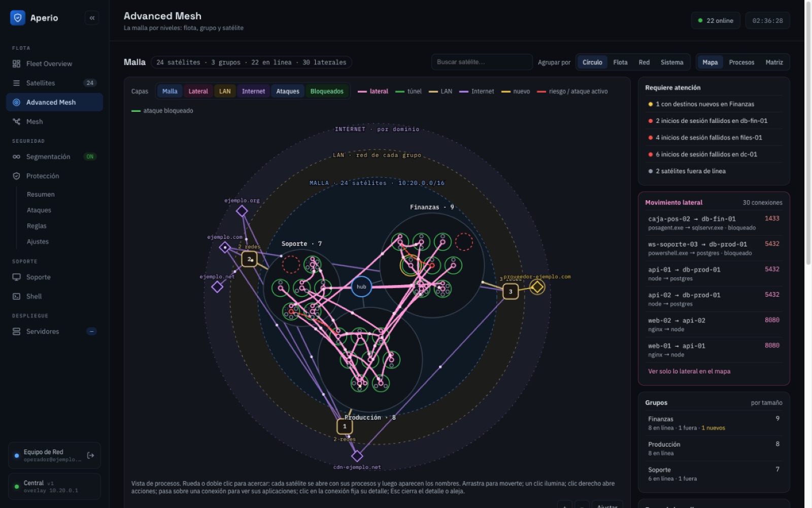Screen dimensions: 812x508
Task: Open Servidores under Despliegue
Action: (x=54, y=331)
